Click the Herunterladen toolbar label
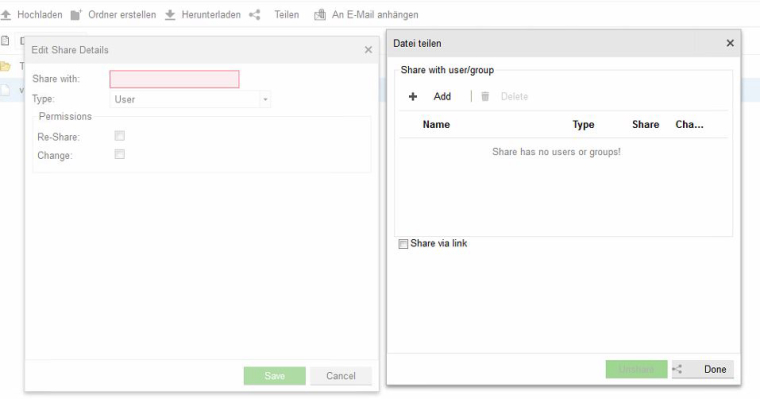 point(211,15)
